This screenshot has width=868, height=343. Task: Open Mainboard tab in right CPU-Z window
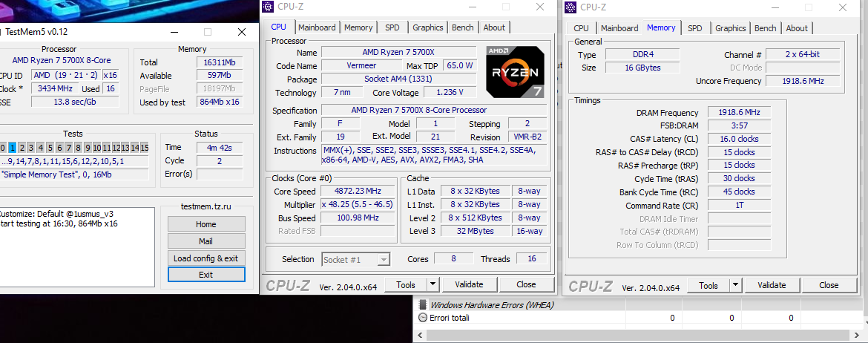click(x=619, y=27)
